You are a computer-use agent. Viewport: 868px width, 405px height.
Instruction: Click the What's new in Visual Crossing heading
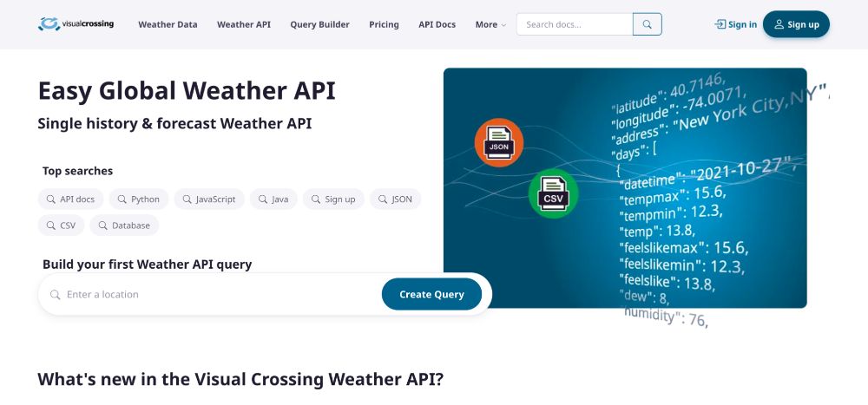pos(240,380)
